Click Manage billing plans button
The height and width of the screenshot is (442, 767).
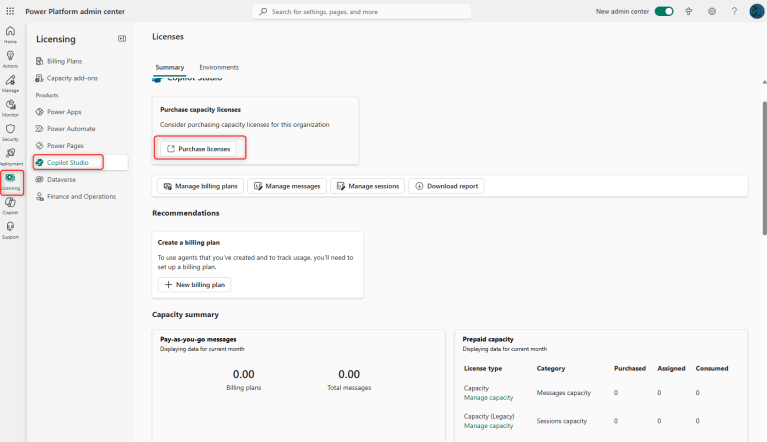[x=200, y=186]
